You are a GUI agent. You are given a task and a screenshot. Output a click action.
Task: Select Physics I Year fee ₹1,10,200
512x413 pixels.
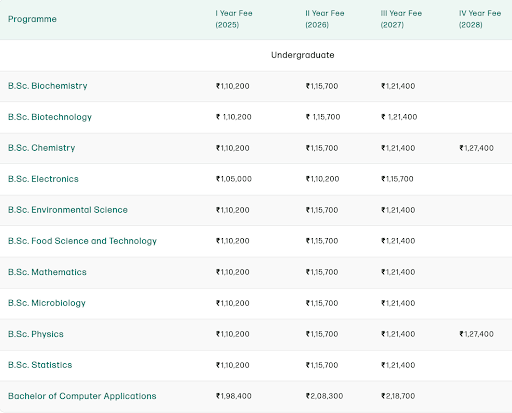point(233,334)
